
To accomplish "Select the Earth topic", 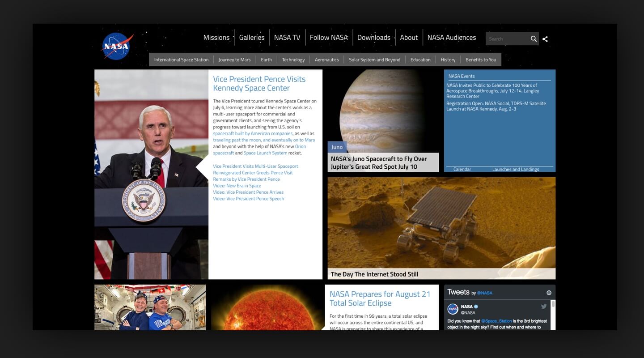I will 267,60.
